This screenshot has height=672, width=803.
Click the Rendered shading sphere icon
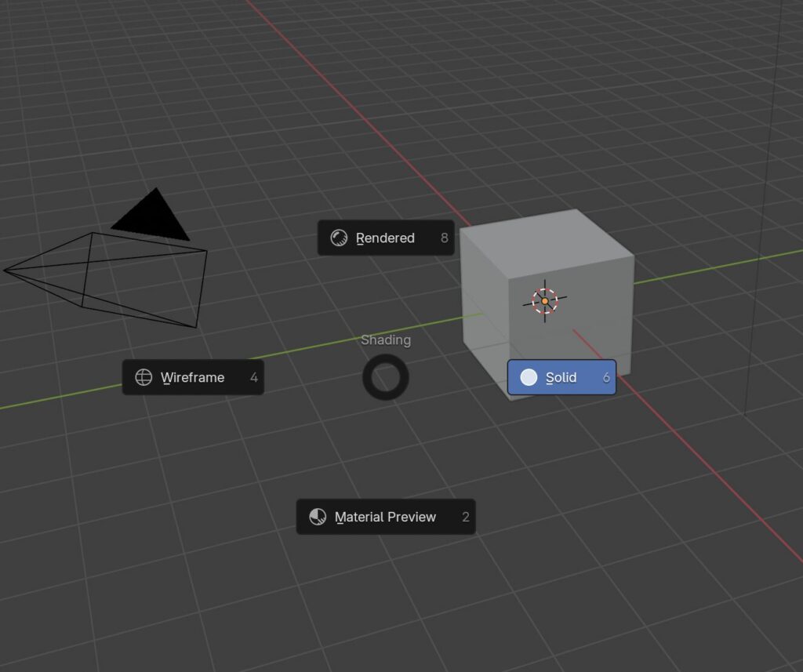[339, 238]
